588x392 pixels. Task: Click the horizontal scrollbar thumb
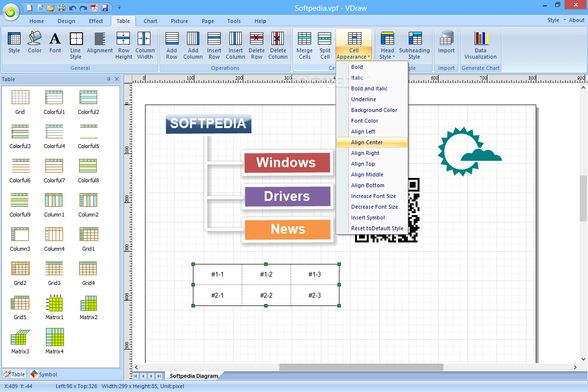point(361,367)
